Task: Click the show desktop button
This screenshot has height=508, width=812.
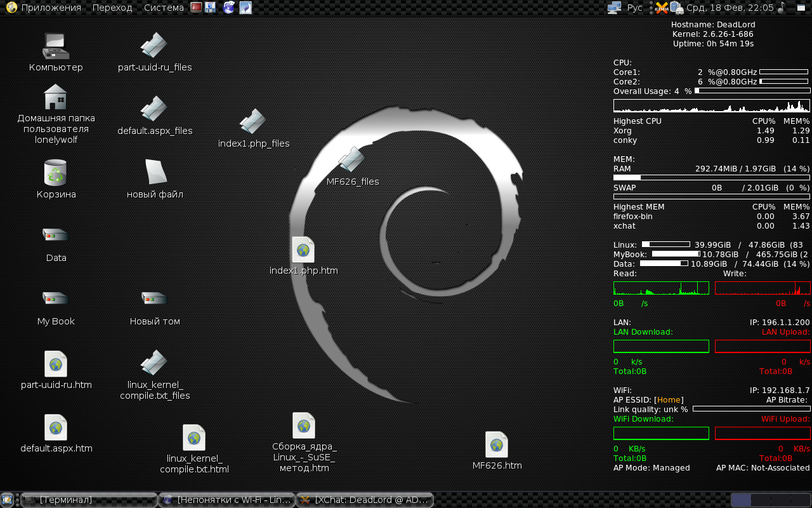Action: coord(7,500)
